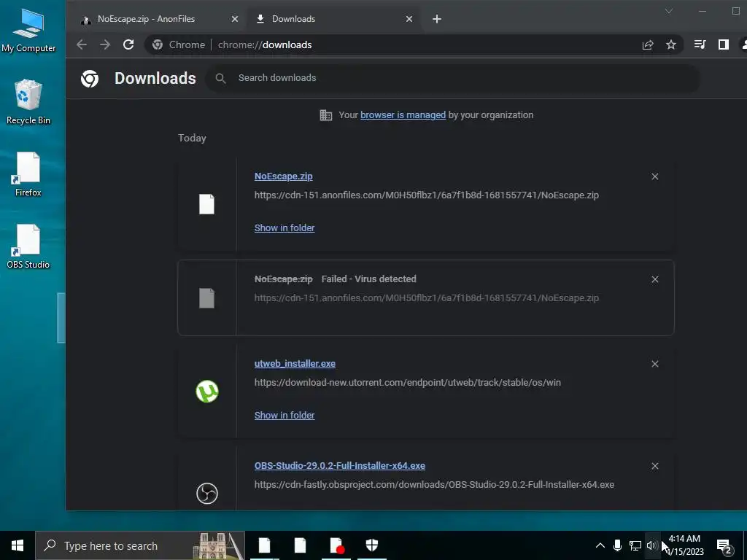Show in folder for utweb_installer.exe
Screen dimensions: 747x560
pos(285,415)
